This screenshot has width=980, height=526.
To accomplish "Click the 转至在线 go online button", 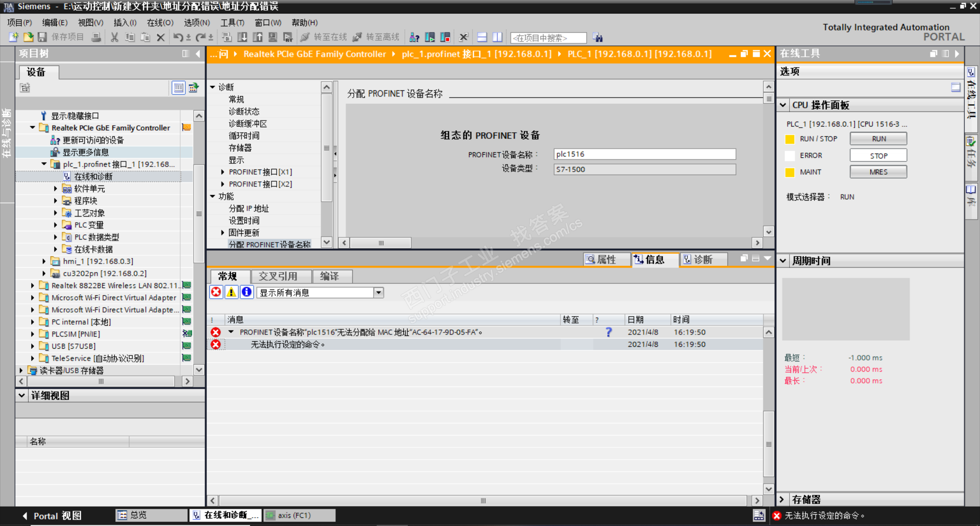I will point(324,37).
